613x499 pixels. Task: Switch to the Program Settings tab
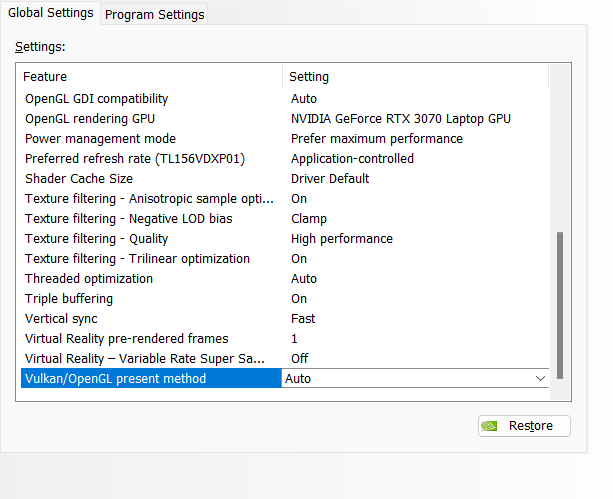[154, 14]
